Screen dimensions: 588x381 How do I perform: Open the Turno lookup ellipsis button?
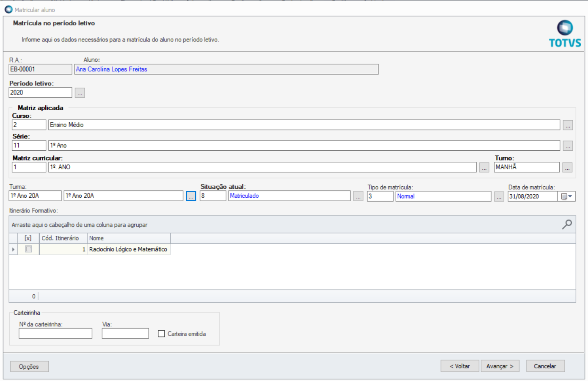(567, 168)
